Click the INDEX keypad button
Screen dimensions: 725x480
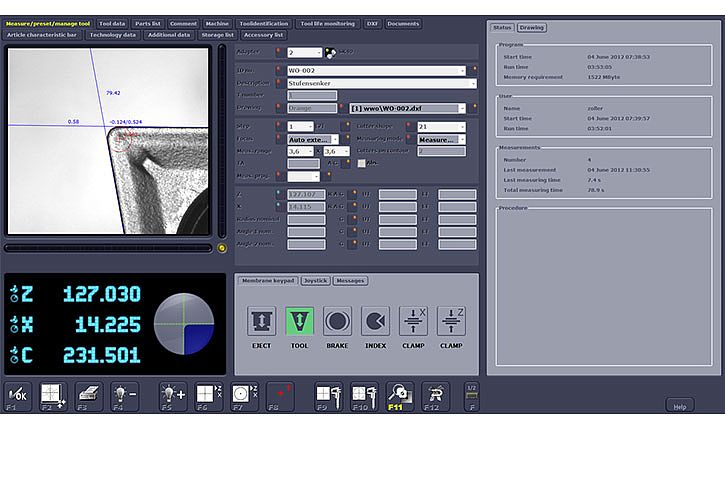click(x=375, y=321)
